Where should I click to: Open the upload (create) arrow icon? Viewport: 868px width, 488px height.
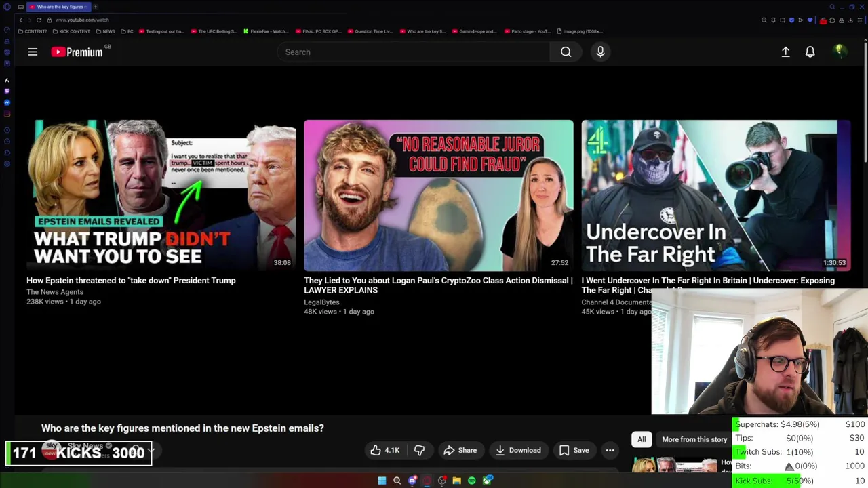[x=785, y=52]
